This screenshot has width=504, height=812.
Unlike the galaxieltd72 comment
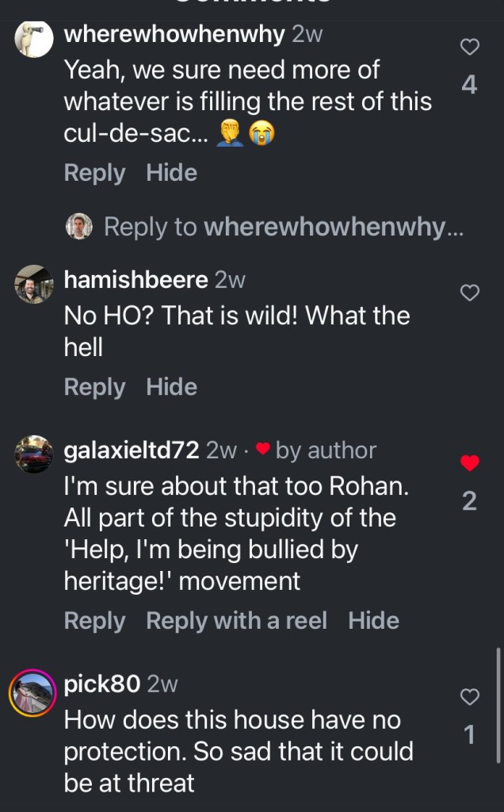(x=470, y=463)
